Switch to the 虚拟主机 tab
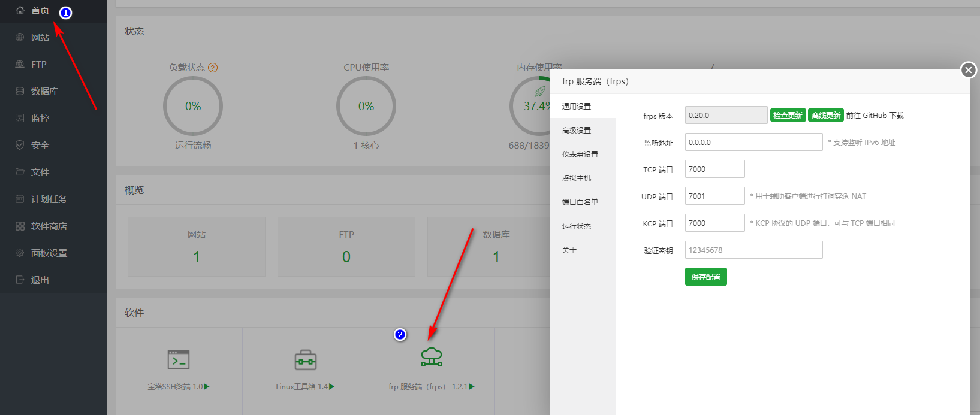Viewport: 980px width, 415px height. 583,178
